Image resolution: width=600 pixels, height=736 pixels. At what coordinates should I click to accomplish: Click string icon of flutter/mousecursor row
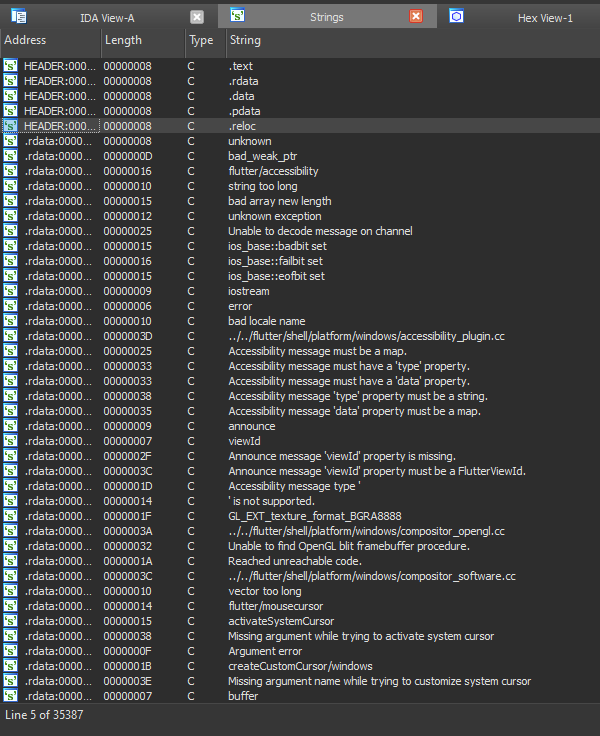pyautogui.click(x=10, y=606)
